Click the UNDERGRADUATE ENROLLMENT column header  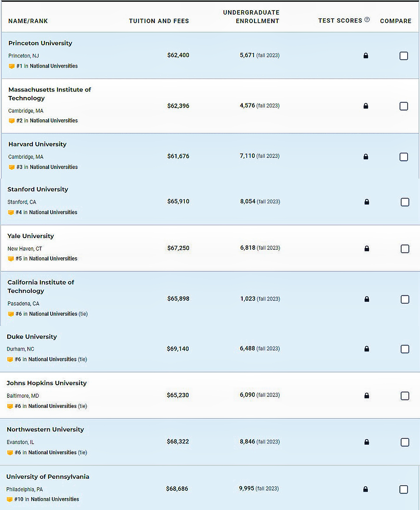(251, 17)
